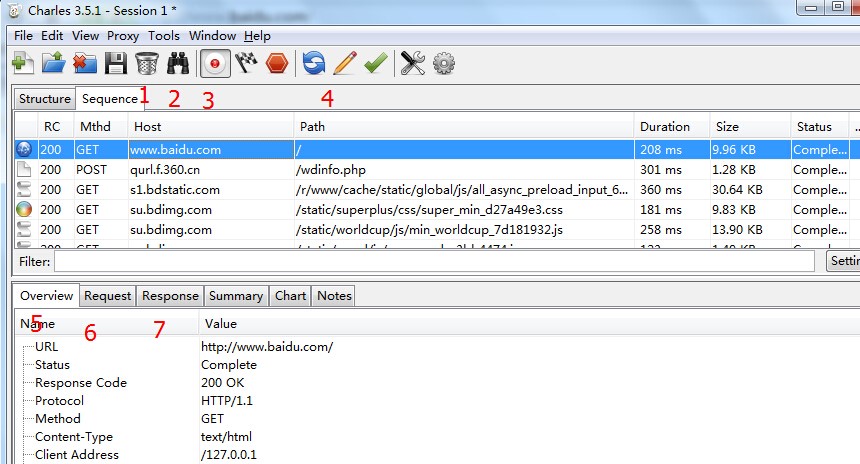Viewport: 860px width, 464px height.
Task: Open the File menu
Action: [23, 36]
